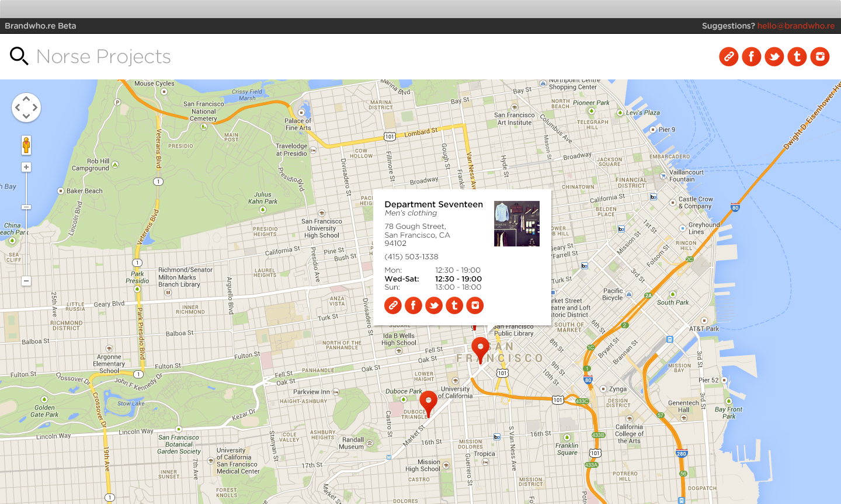Click the Pier 9 map marker icon
This screenshot has height=504, width=841.
tap(653, 130)
